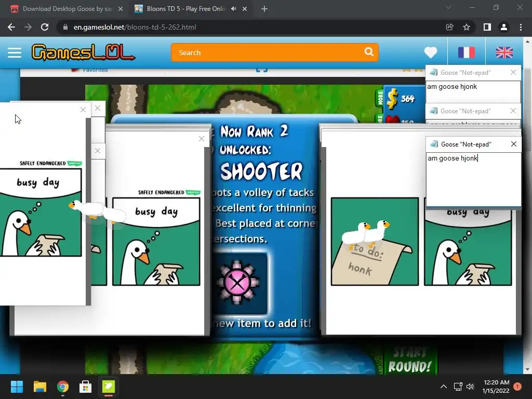Open the browser side panel icon
Image resolution: width=532 pixels, height=399 pixels.
point(487,27)
